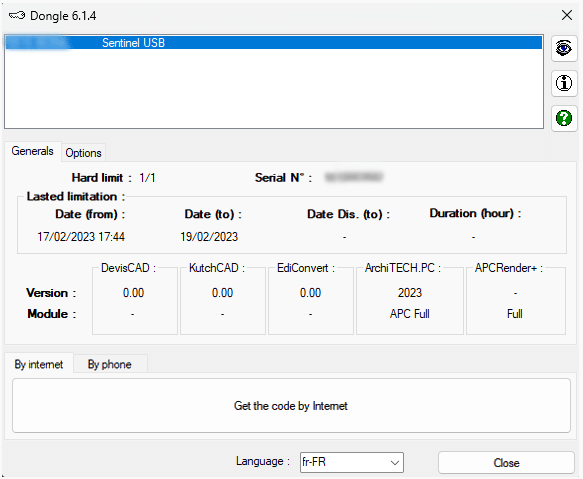The width and height of the screenshot is (583, 479).
Task: Open the By internet tab
Action: (39, 364)
